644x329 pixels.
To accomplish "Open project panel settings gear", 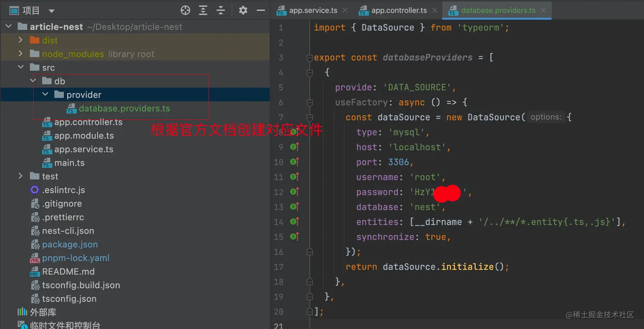I will pyautogui.click(x=243, y=11).
